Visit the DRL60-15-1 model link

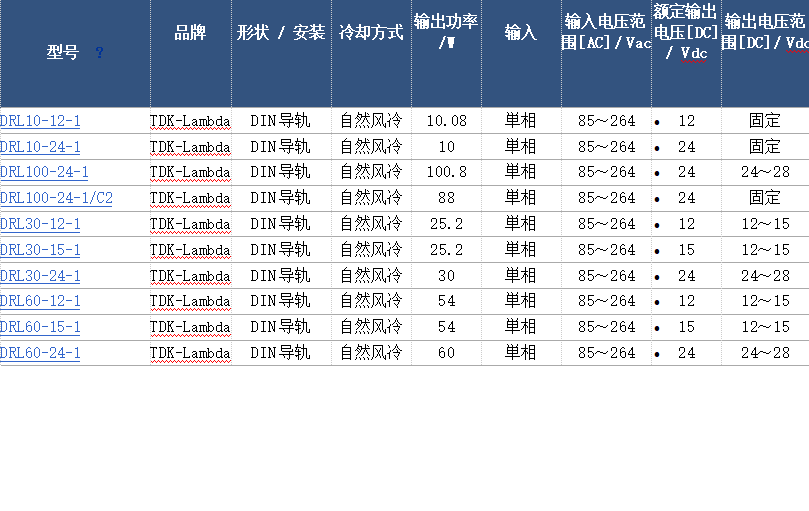click(x=41, y=327)
